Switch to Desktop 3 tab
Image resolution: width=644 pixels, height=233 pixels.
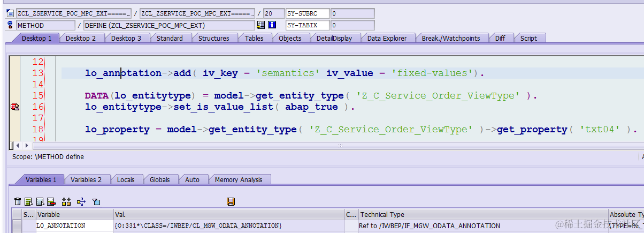[126, 38]
